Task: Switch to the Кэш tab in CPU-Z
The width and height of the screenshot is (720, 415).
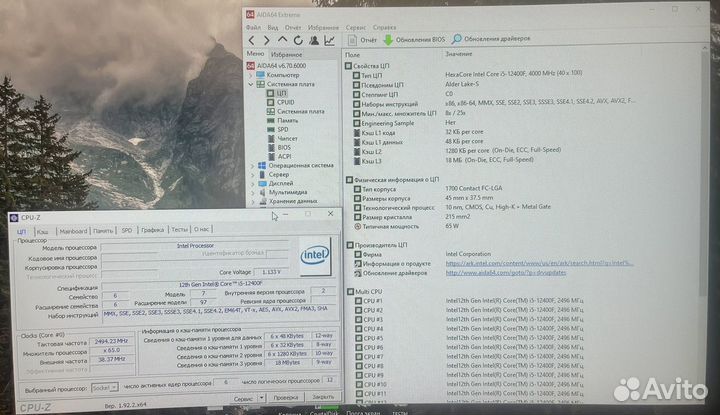Action: click(x=43, y=231)
